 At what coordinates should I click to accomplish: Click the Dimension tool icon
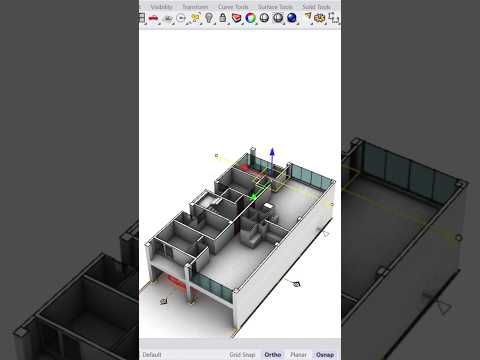pos(333,18)
